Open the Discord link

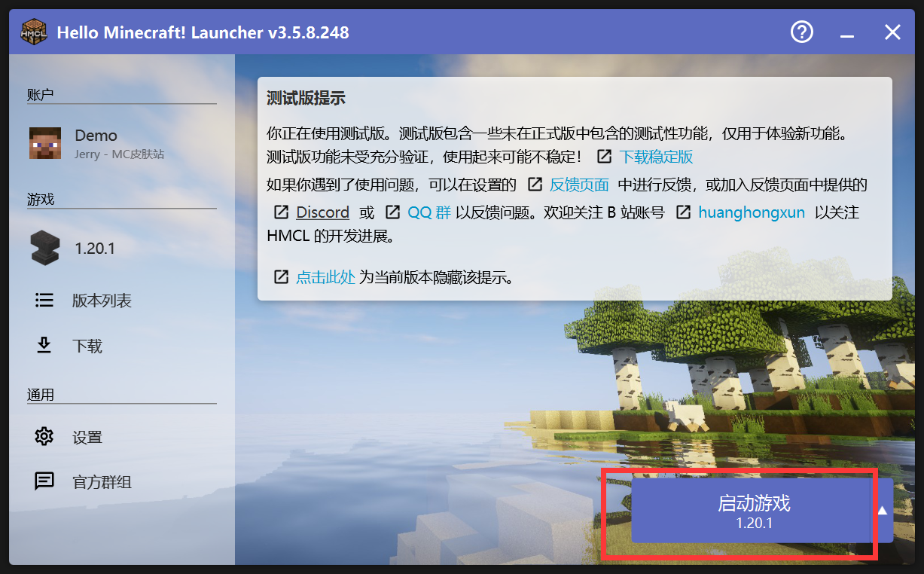(322, 212)
